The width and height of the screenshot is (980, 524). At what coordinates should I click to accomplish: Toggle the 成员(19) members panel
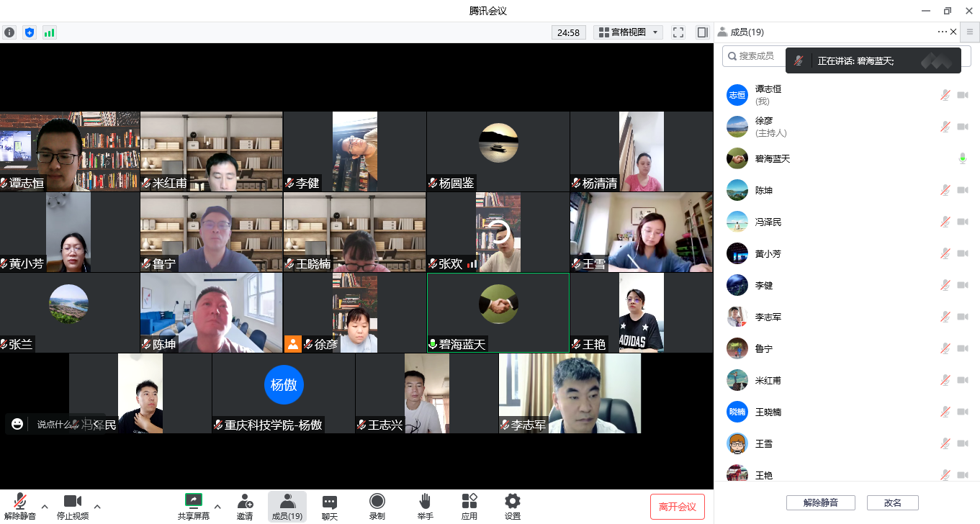(287, 507)
